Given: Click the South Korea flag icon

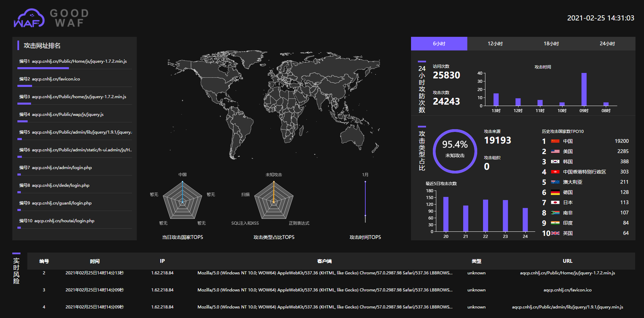Looking at the screenshot, I should (x=555, y=162).
